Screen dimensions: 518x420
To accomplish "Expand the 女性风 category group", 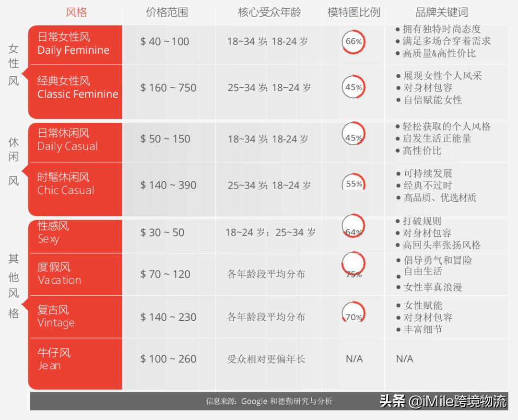I will click(13, 62).
